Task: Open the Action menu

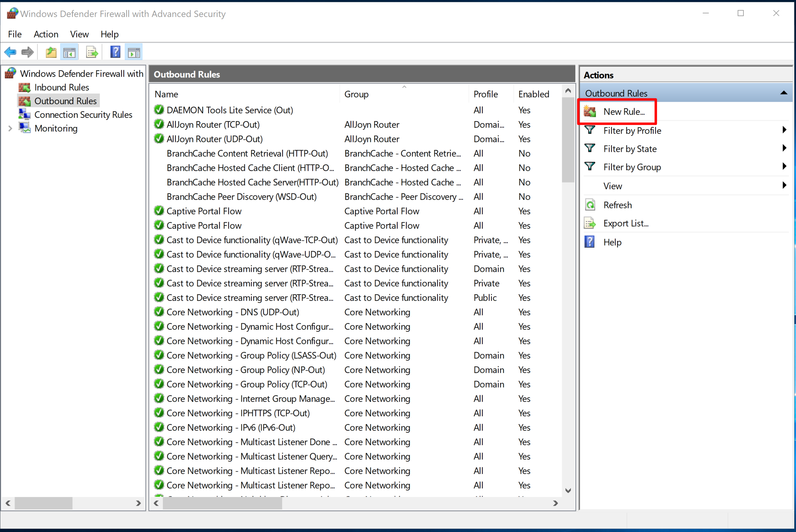Action: [46, 34]
